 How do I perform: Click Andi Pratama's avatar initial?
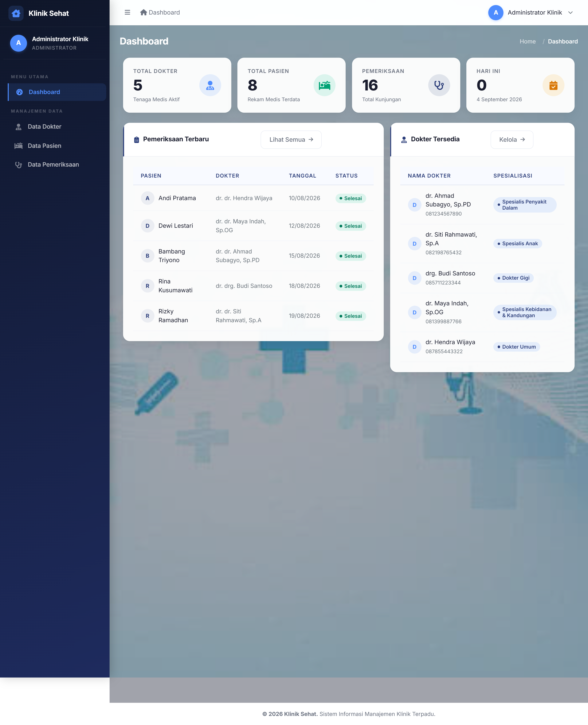pyautogui.click(x=147, y=198)
